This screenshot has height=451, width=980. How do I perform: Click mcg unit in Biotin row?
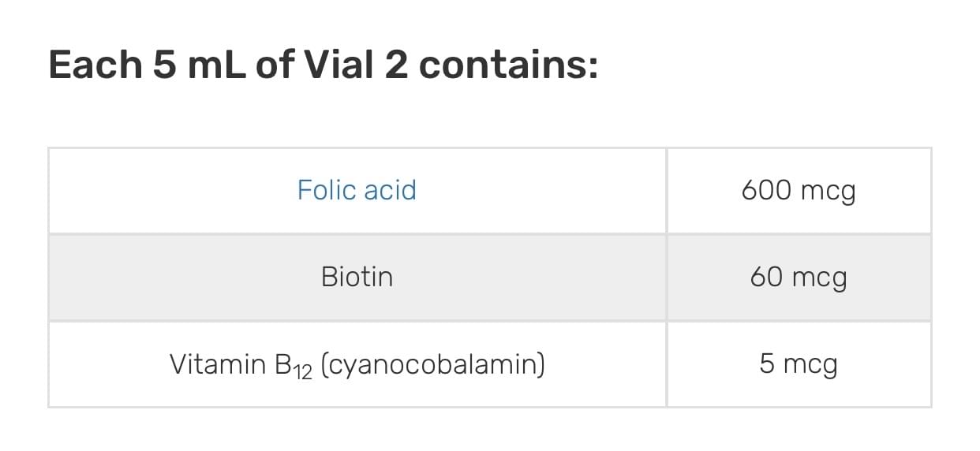tap(819, 279)
